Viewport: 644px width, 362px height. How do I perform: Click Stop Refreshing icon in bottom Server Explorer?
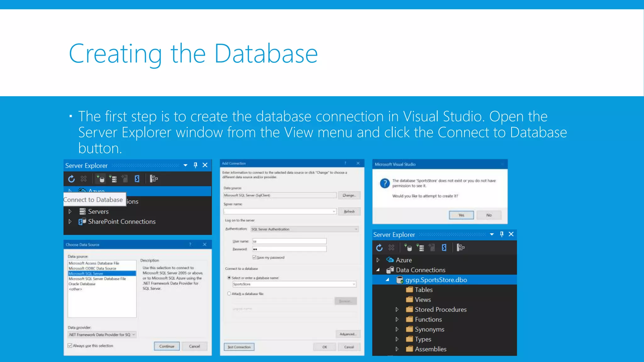(x=391, y=248)
